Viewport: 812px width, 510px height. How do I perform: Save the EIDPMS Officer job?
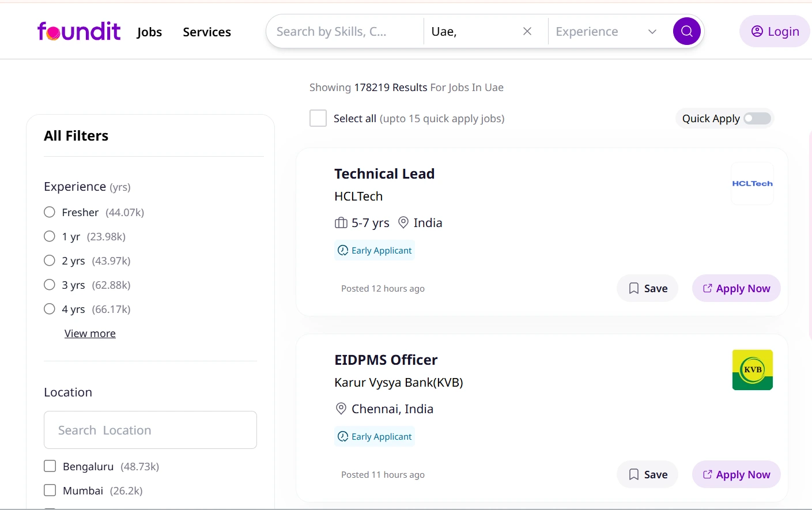(647, 474)
